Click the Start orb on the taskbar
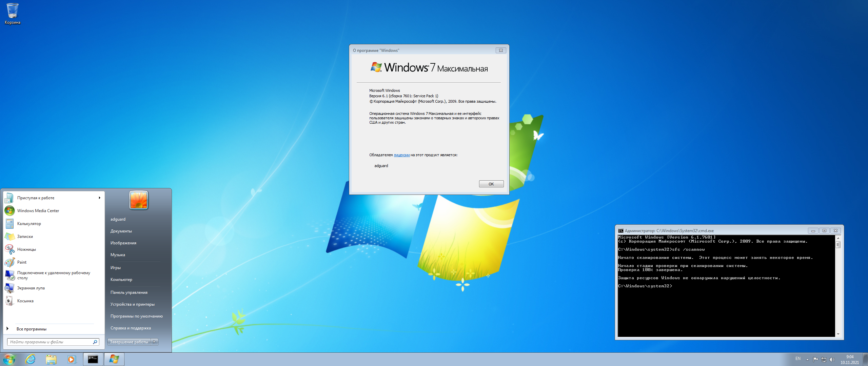 (x=9, y=359)
